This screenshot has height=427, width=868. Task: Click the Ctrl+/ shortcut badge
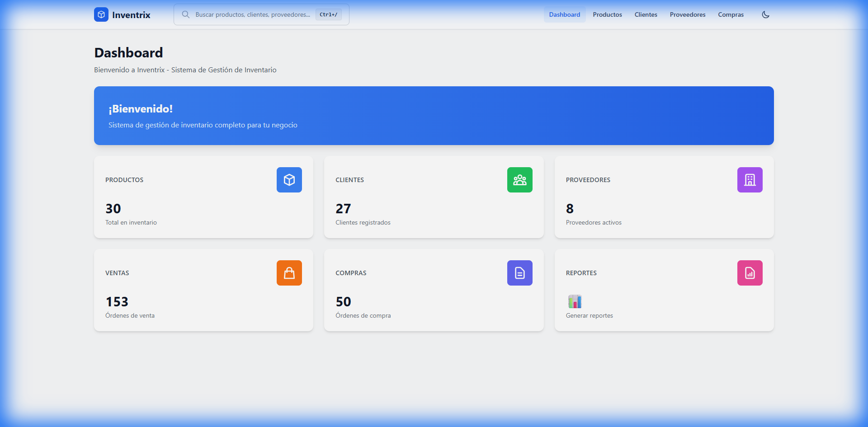pyautogui.click(x=328, y=14)
